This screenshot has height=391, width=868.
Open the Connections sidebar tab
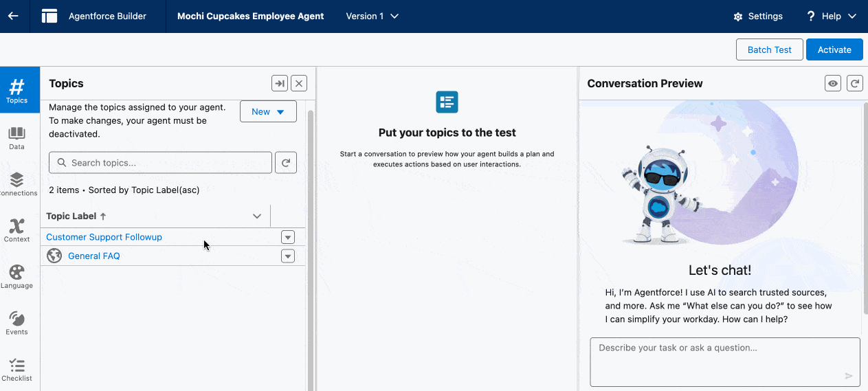pos(17,183)
